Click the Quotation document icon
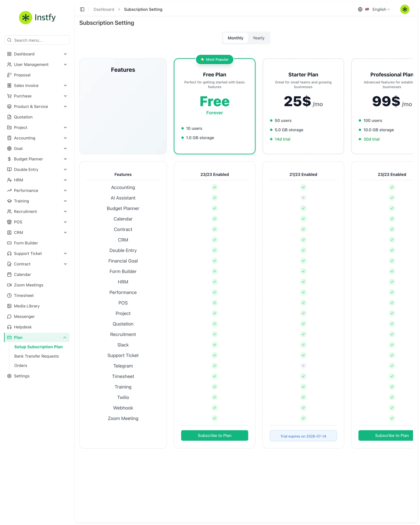This screenshot has height=525, width=420. (x=9, y=117)
